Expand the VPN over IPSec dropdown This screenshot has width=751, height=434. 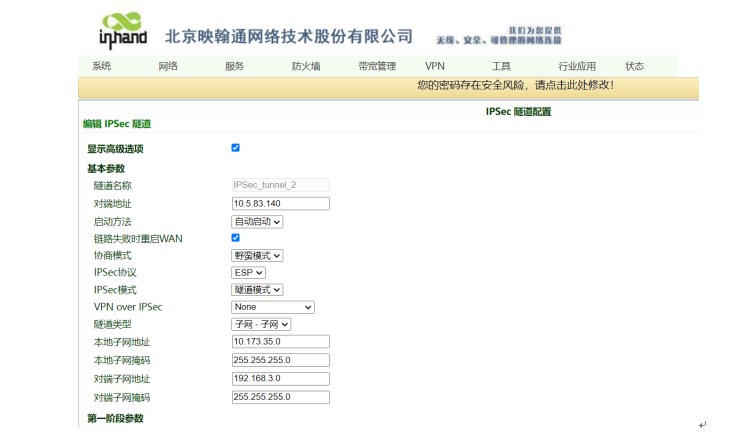[x=273, y=307]
